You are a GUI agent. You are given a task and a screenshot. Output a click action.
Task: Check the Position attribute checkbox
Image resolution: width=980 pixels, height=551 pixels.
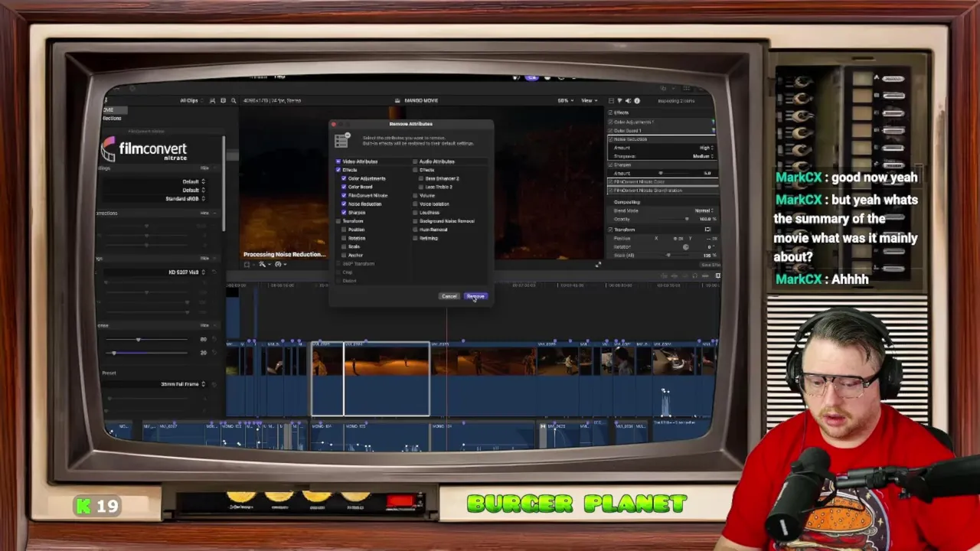(x=345, y=230)
